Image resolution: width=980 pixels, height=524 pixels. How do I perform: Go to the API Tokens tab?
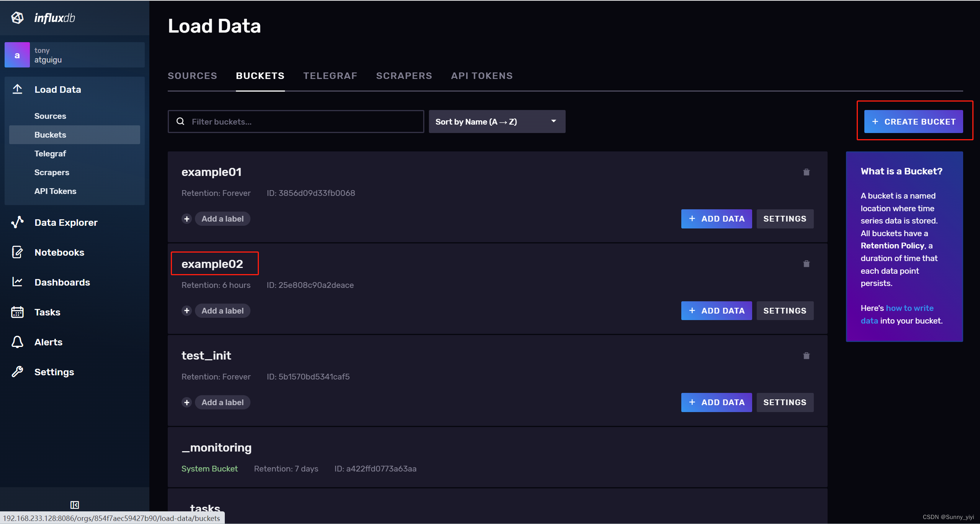click(482, 76)
